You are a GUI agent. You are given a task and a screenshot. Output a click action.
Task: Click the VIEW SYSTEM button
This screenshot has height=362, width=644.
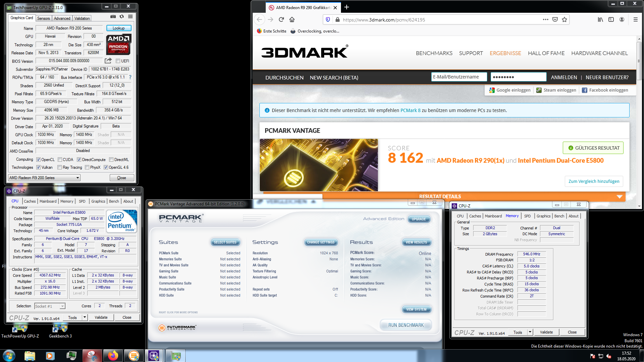point(416,309)
